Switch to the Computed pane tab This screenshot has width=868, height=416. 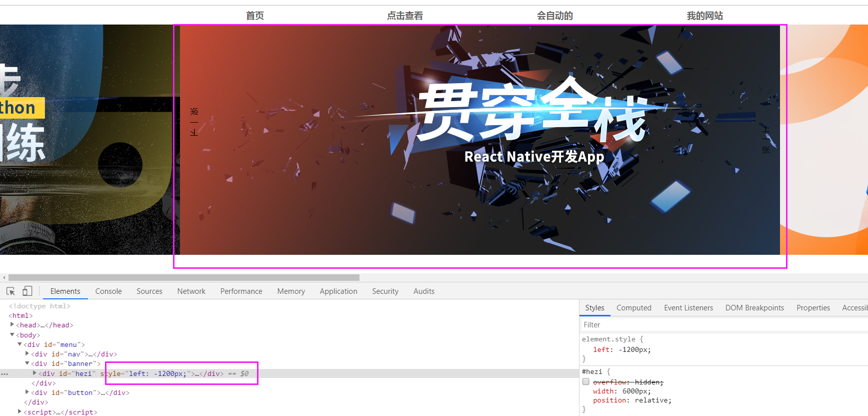[634, 308]
